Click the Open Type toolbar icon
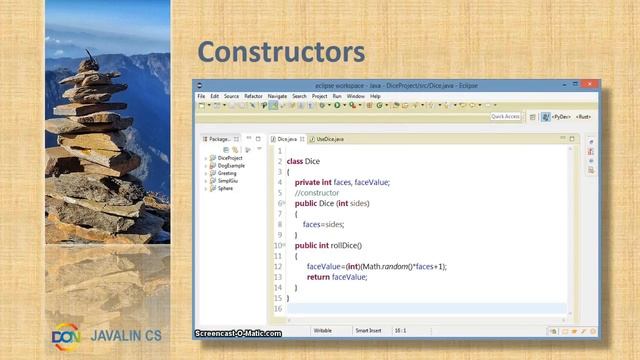640x360 pixels. (396, 106)
